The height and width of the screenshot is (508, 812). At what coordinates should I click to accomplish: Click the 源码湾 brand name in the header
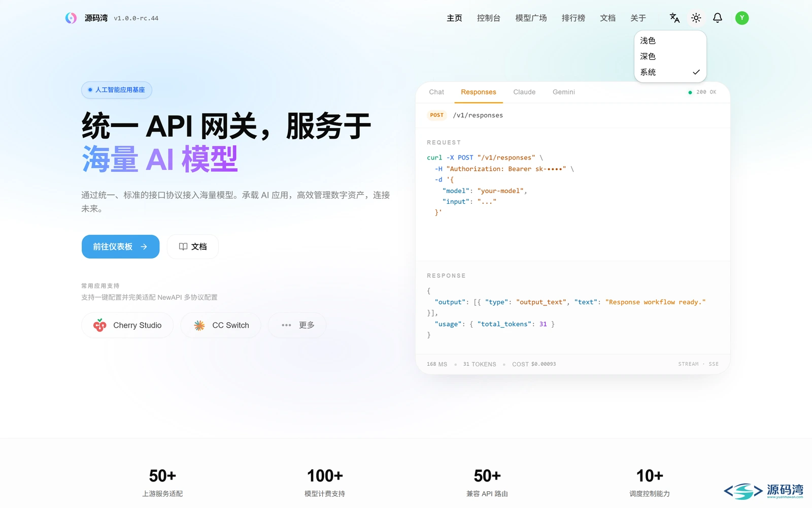(x=96, y=18)
